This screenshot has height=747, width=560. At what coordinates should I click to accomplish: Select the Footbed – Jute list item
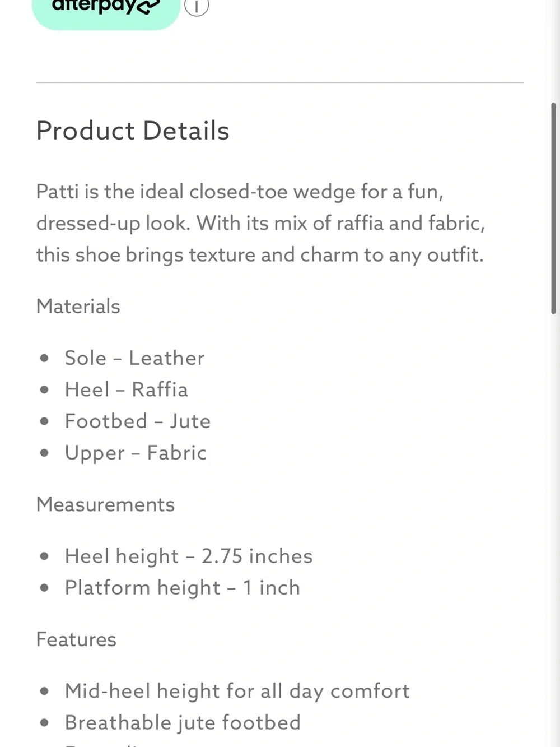pos(138,421)
